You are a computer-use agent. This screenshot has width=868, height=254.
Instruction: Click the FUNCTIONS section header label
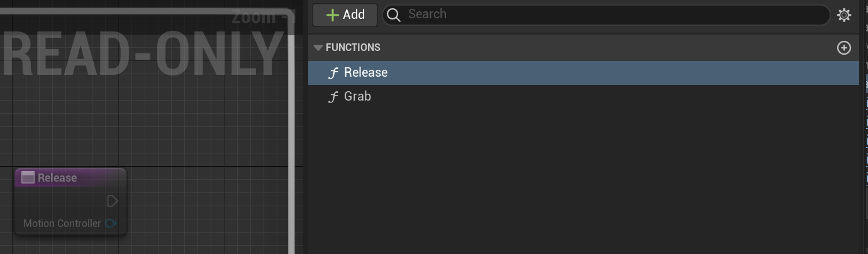click(x=353, y=48)
